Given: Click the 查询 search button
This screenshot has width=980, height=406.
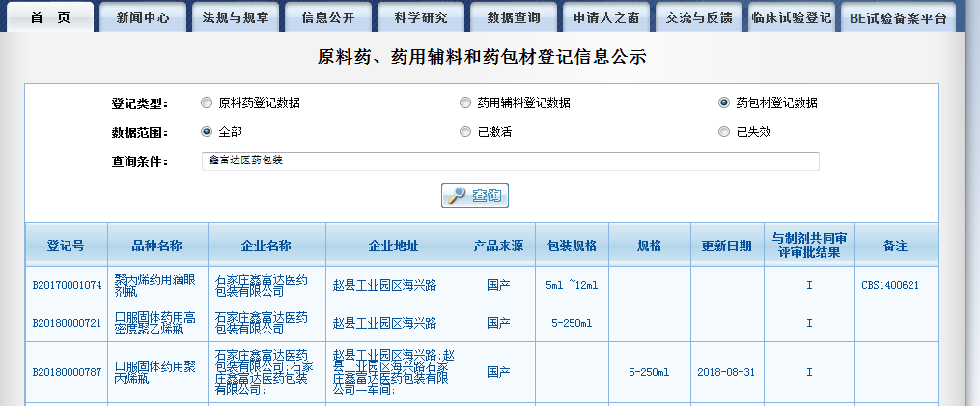Looking at the screenshot, I should tap(475, 195).
